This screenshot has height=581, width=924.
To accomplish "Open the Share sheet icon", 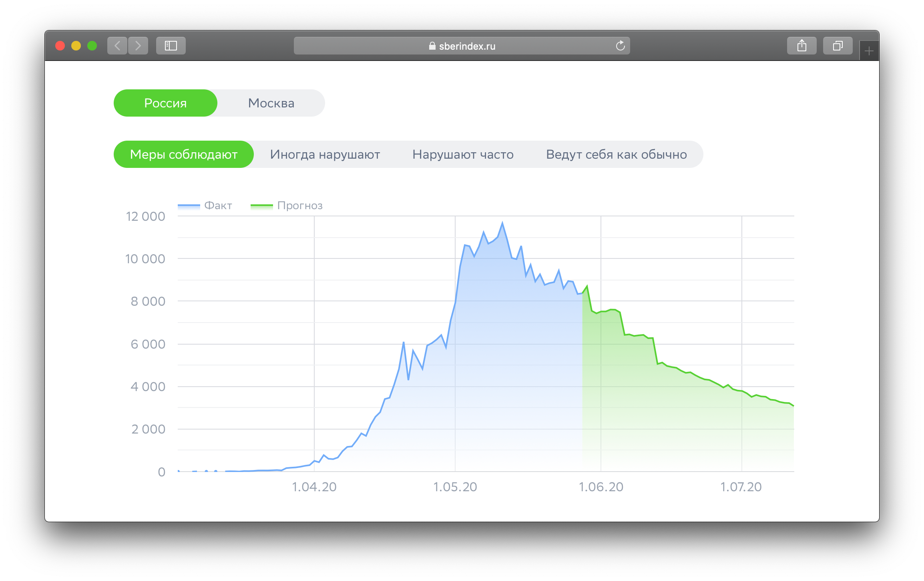I will coord(801,46).
